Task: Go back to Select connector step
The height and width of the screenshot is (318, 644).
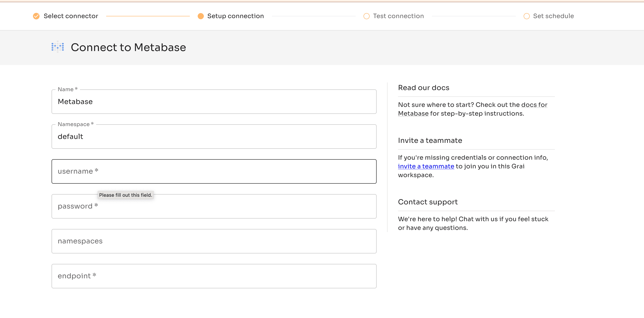Action: coord(71,16)
